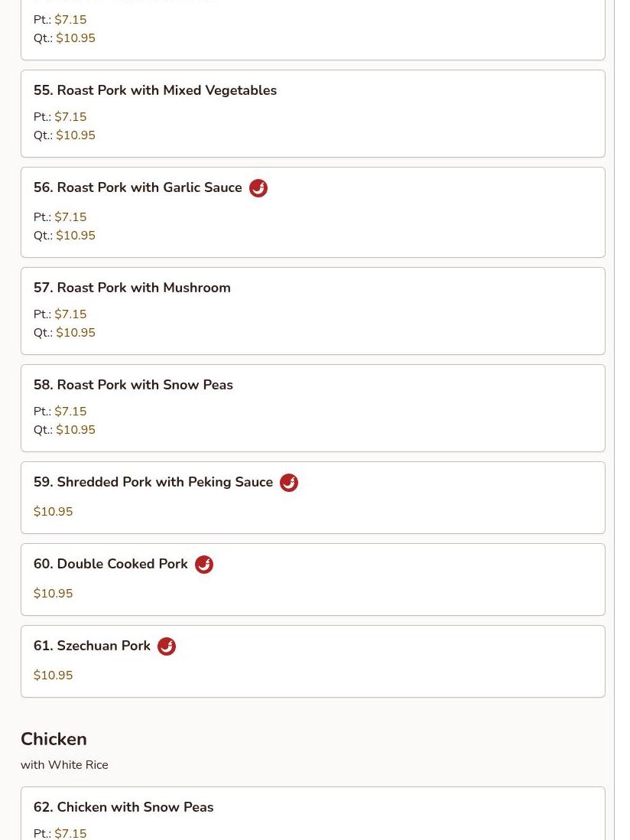Image resolution: width=630 pixels, height=840 pixels.
Task: Select 56. Roast Pork with Garlic Sauce title
Action: 138,187
